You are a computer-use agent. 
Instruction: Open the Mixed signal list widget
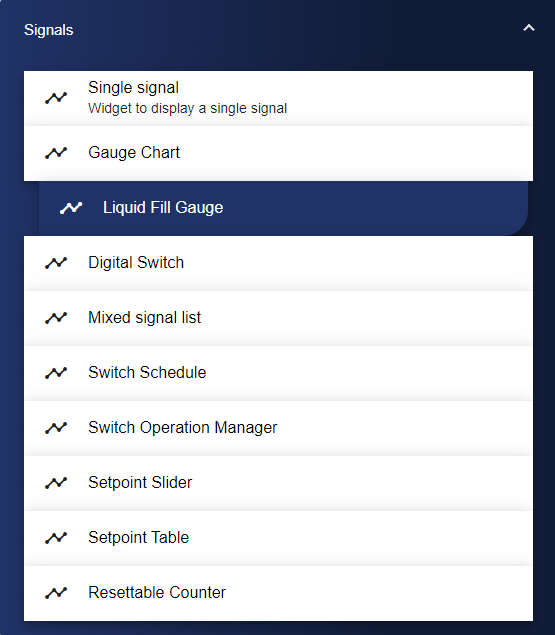pyautogui.click(x=278, y=318)
